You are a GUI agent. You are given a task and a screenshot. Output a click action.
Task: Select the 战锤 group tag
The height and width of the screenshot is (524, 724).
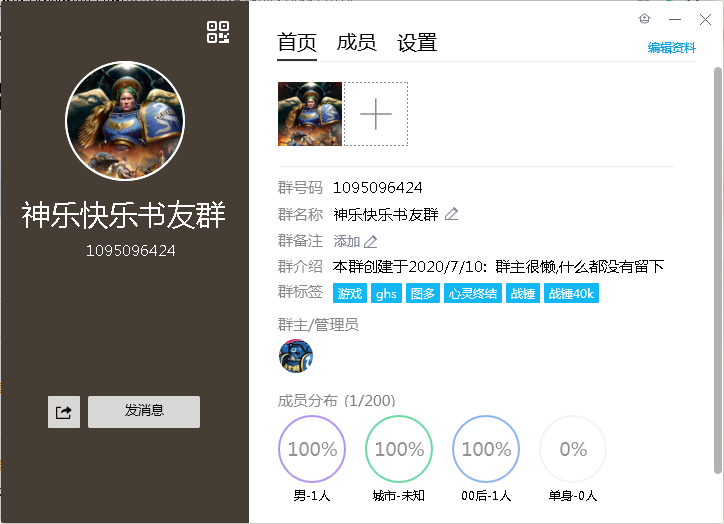point(523,294)
